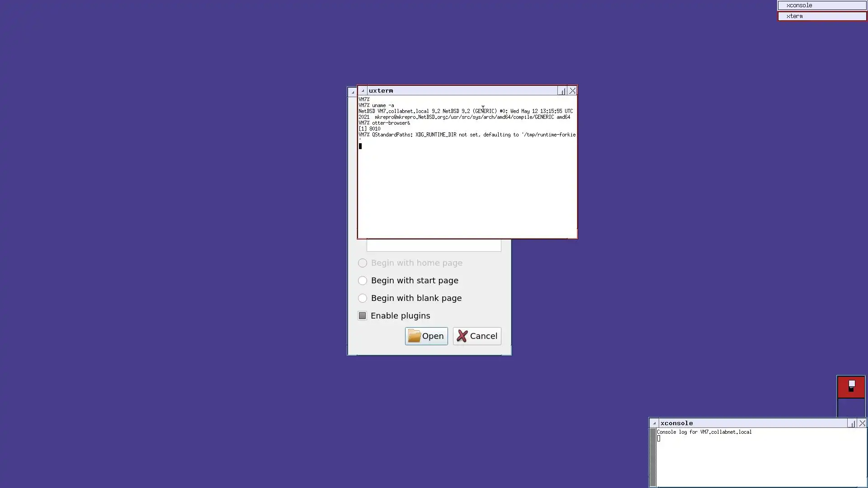This screenshot has width=868, height=488.
Task: Open uxterm window menu triangle icon
Action: pyautogui.click(x=363, y=90)
